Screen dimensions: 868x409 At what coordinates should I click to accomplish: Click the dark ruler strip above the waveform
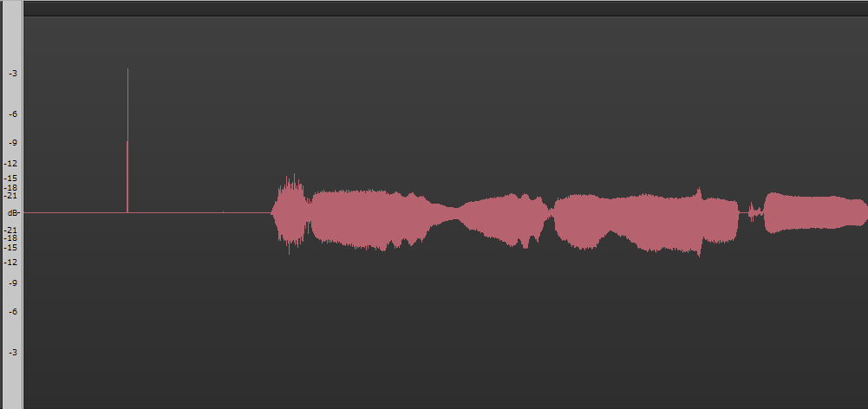tap(446, 9)
